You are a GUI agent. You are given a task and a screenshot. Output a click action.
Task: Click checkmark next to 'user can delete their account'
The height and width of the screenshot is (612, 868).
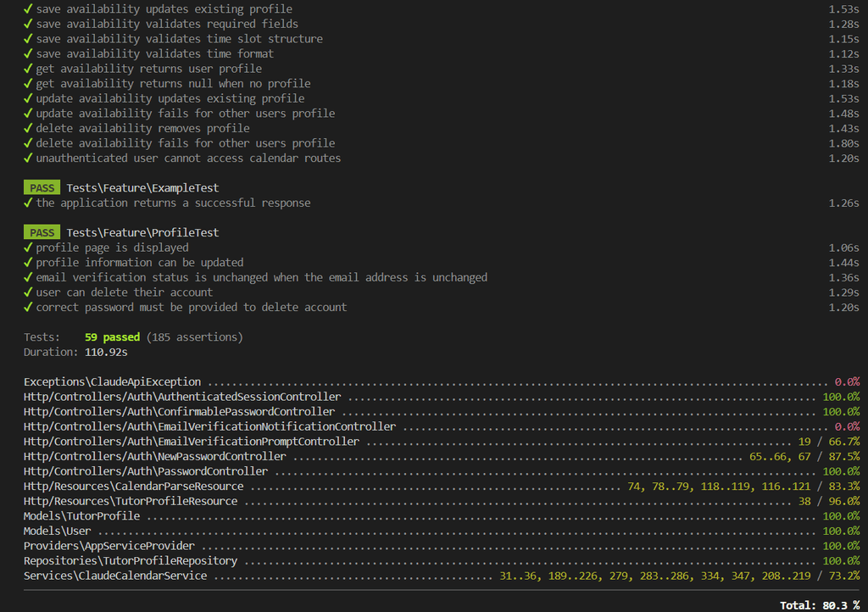(x=28, y=292)
